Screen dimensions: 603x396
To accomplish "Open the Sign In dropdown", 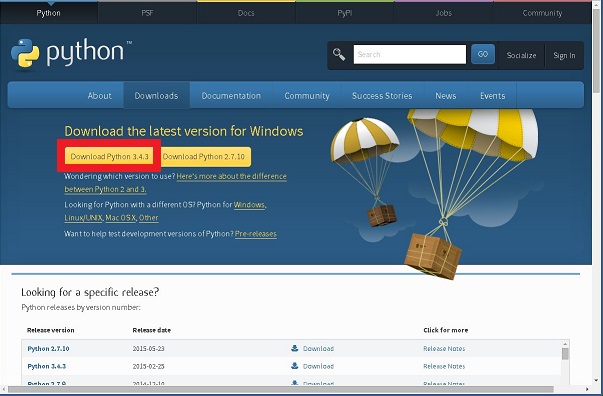I will click(x=564, y=55).
